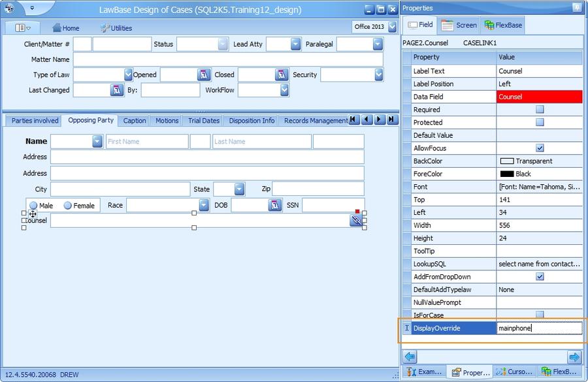Select the Female radio button
This screenshot has height=382, width=588.
click(x=67, y=206)
